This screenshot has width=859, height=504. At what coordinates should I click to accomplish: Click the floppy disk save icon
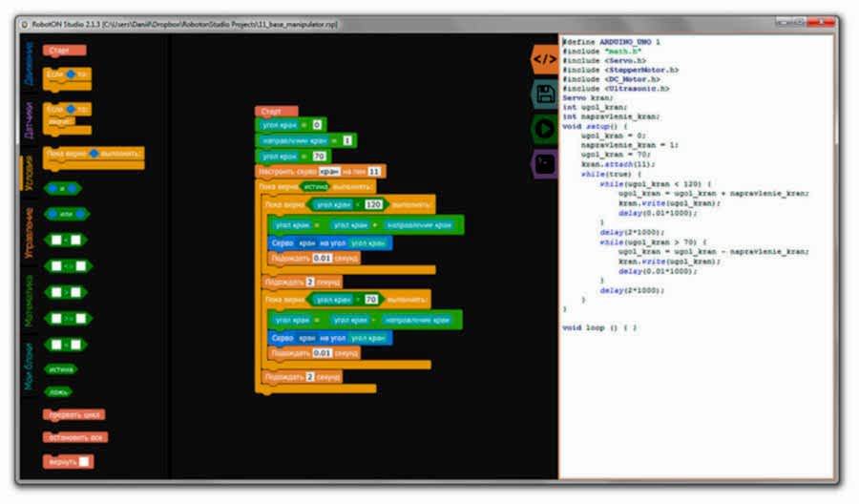[544, 94]
